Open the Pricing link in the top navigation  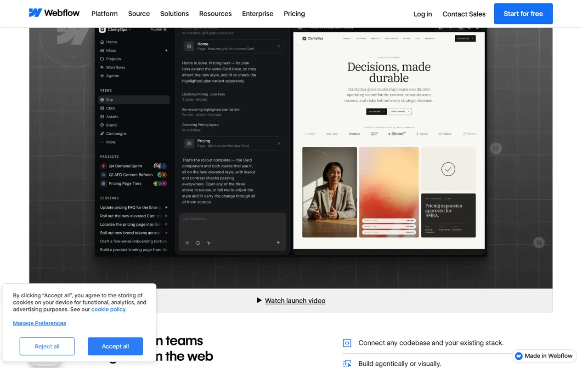click(x=294, y=14)
